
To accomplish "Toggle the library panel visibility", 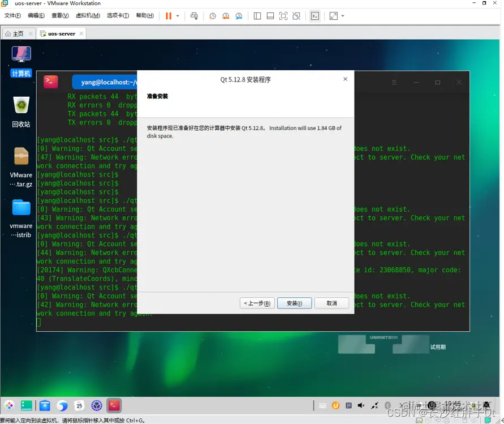I will click(258, 15).
